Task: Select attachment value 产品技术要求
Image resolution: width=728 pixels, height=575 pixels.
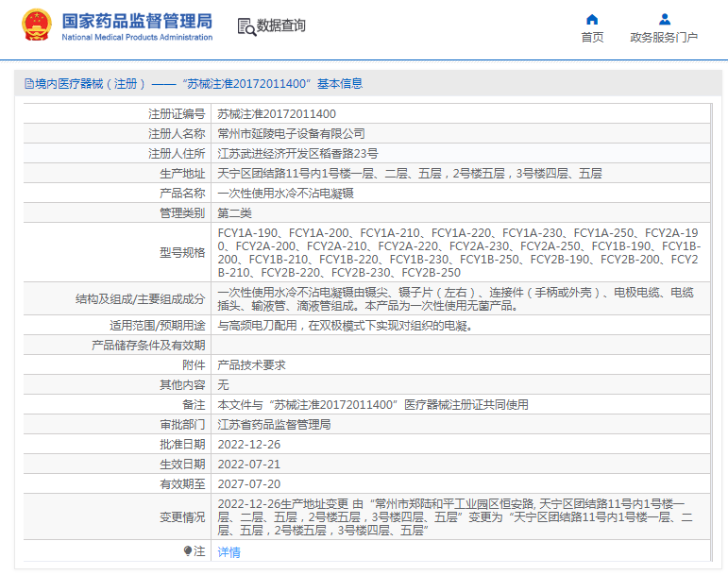Action: pos(252,365)
